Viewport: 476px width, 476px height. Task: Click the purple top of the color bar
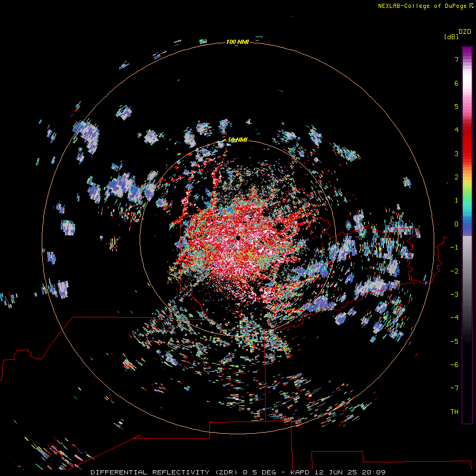pos(467,52)
